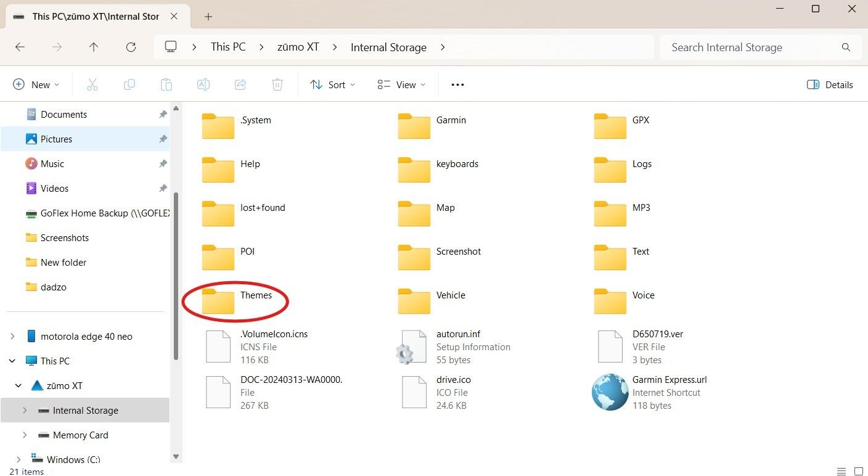Refresh the current folder view

(x=131, y=47)
